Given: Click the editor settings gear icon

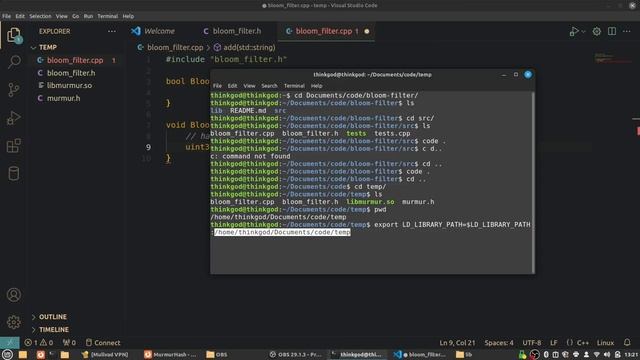Looking at the screenshot, I should click(597, 31).
